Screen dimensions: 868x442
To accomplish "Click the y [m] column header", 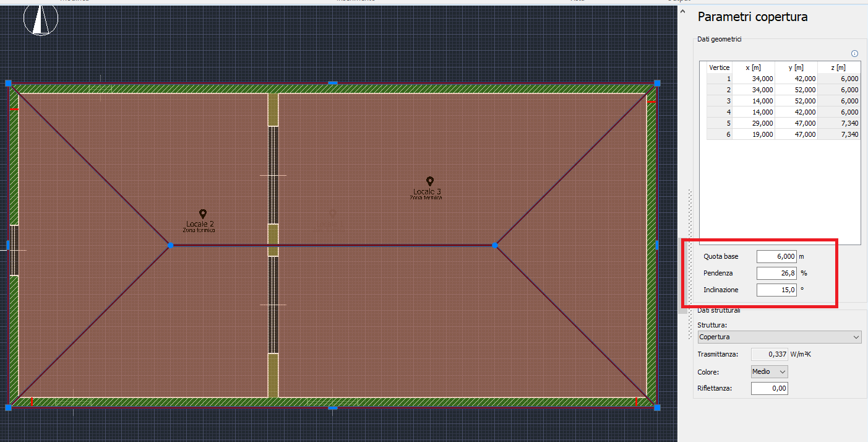I will (x=796, y=67).
